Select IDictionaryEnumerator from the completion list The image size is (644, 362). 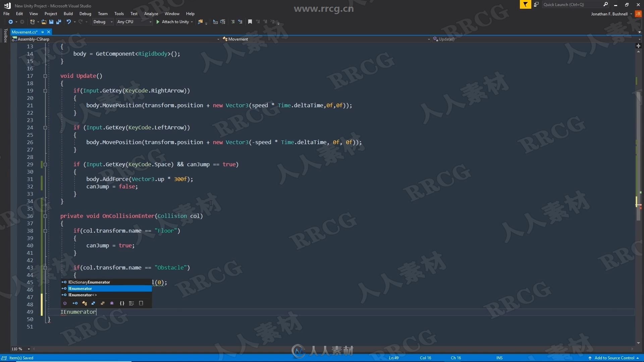tap(106, 282)
